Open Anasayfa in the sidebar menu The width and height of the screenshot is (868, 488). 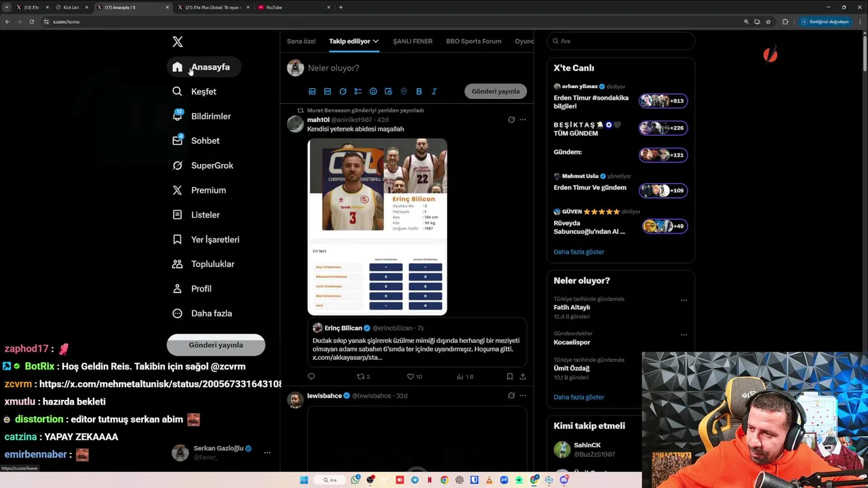[203, 67]
